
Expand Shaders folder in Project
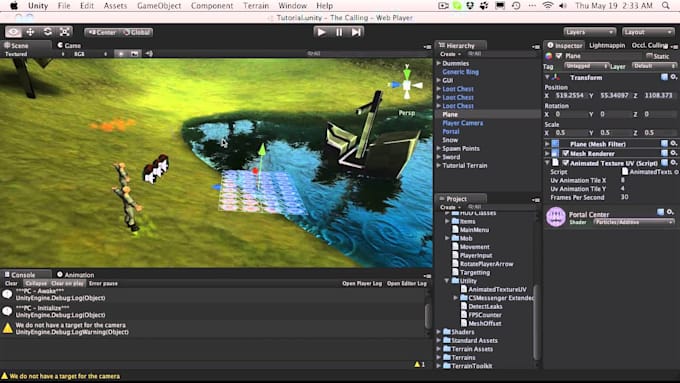438,332
